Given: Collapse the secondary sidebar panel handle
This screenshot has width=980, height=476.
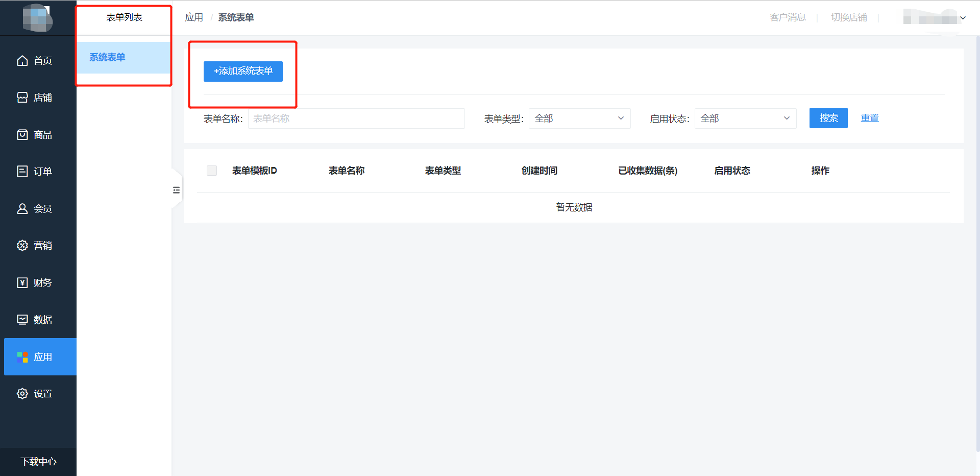Looking at the screenshot, I should coord(176,190).
